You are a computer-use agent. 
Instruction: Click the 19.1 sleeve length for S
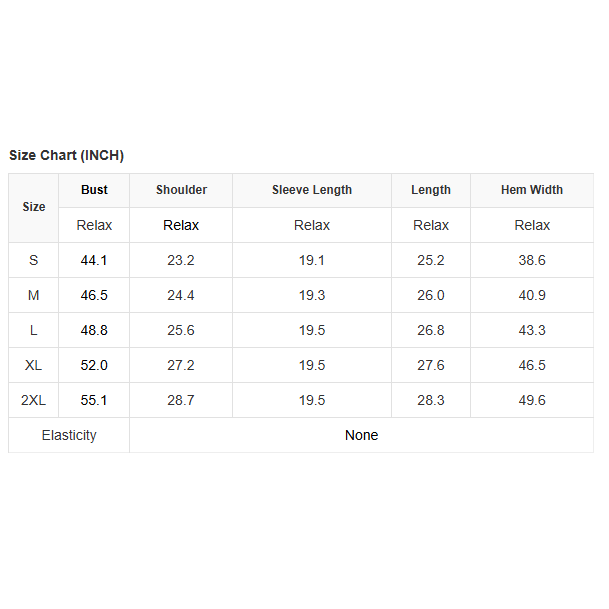pos(311,260)
